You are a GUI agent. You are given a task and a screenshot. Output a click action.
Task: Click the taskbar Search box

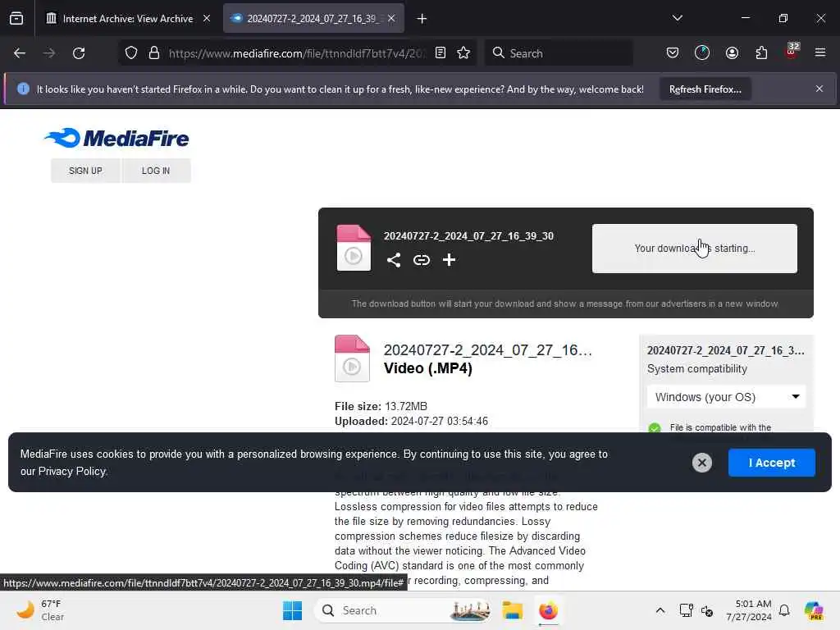pos(404,610)
